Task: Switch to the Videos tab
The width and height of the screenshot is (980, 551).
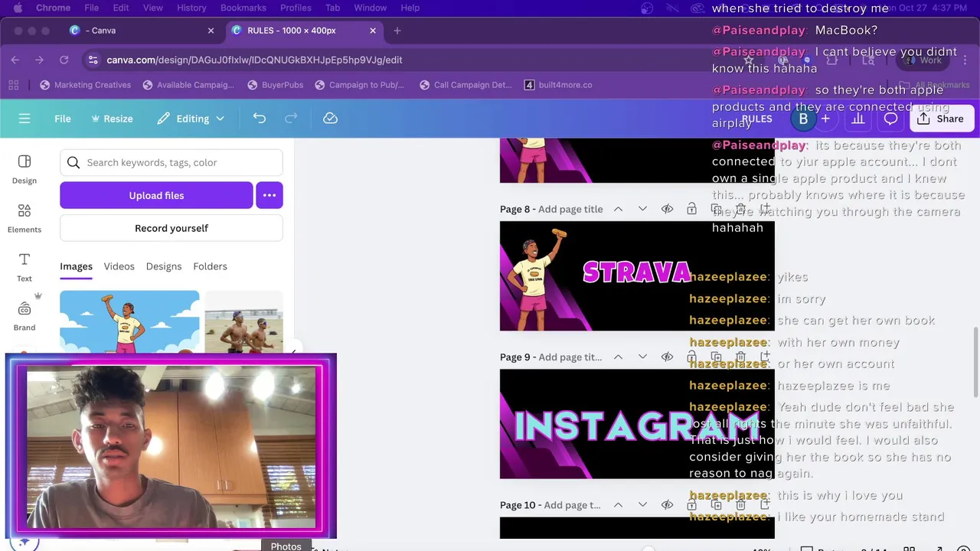Action: click(x=119, y=266)
